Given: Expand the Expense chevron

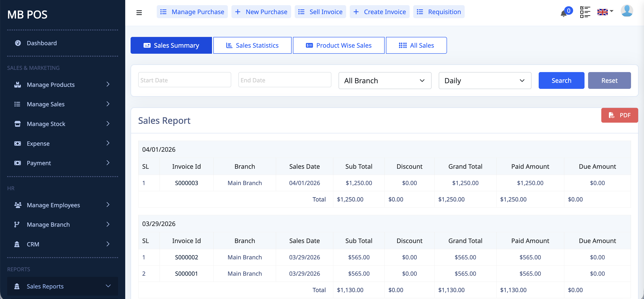Looking at the screenshot, I should pyautogui.click(x=108, y=143).
